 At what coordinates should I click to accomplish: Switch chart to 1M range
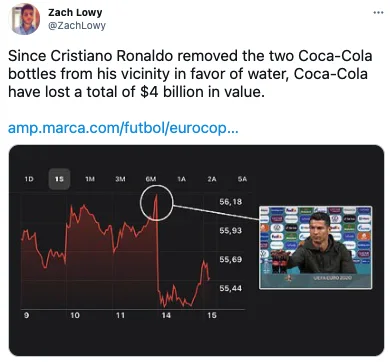(x=90, y=179)
